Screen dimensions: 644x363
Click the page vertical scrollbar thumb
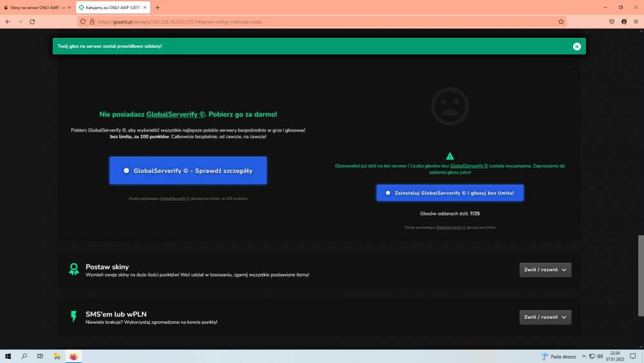pos(641,275)
